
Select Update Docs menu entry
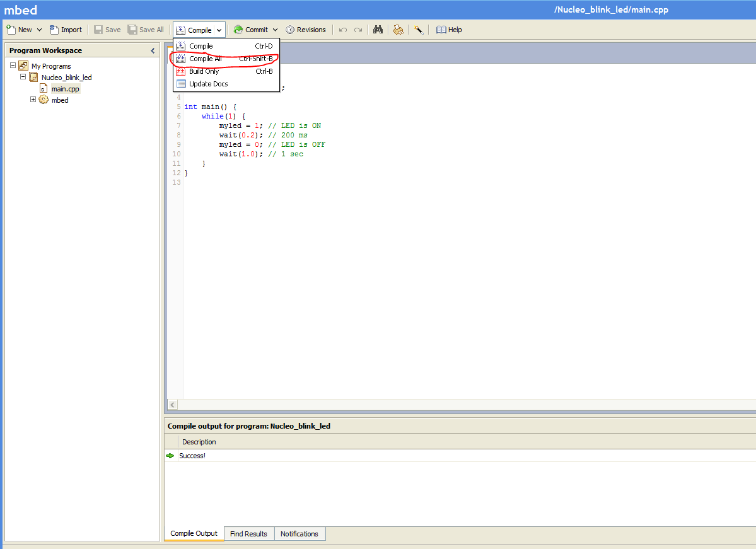point(208,84)
